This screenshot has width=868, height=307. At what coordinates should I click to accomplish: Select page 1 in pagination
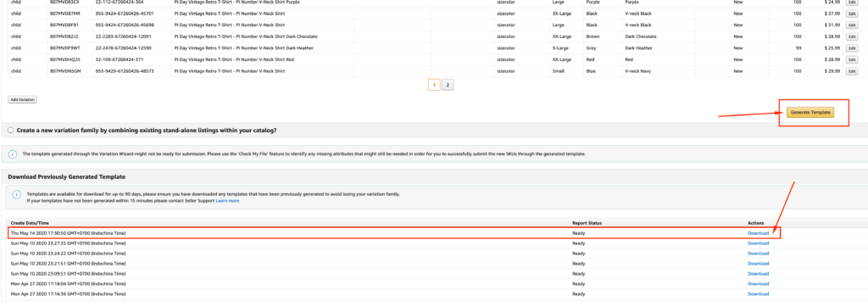tap(434, 85)
